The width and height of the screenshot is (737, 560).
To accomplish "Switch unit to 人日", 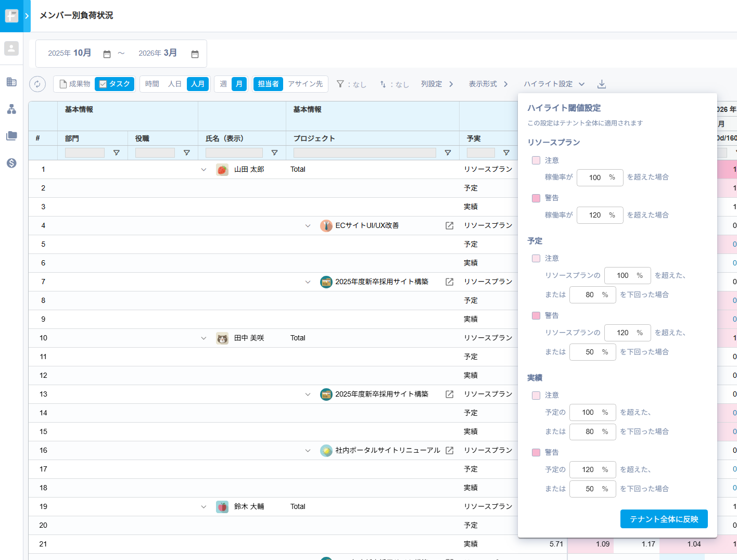I will [175, 84].
